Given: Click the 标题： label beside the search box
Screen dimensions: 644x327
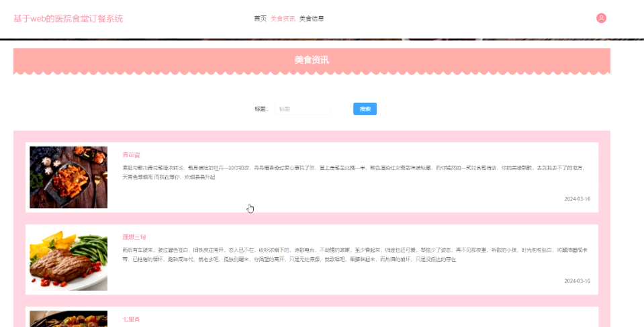Looking at the screenshot, I should (261, 109).
